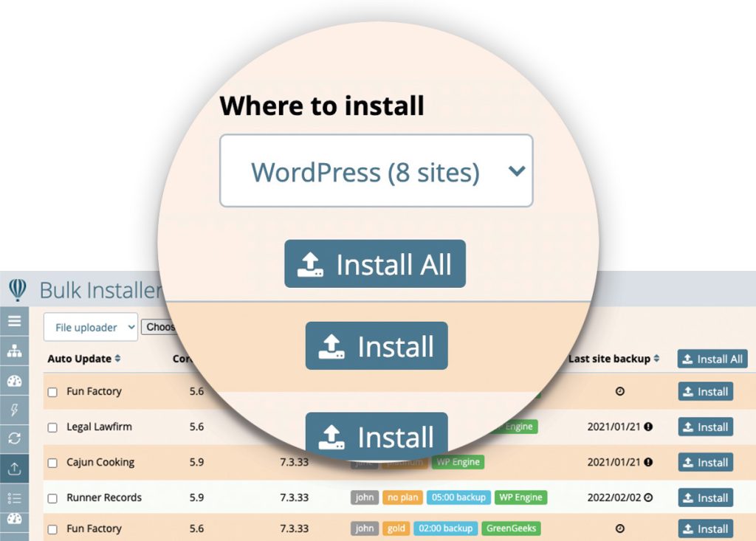The width and height of the screenshot is (756, 541).
Task: Click Install button directly below large Install All
Action: point(377,345)
